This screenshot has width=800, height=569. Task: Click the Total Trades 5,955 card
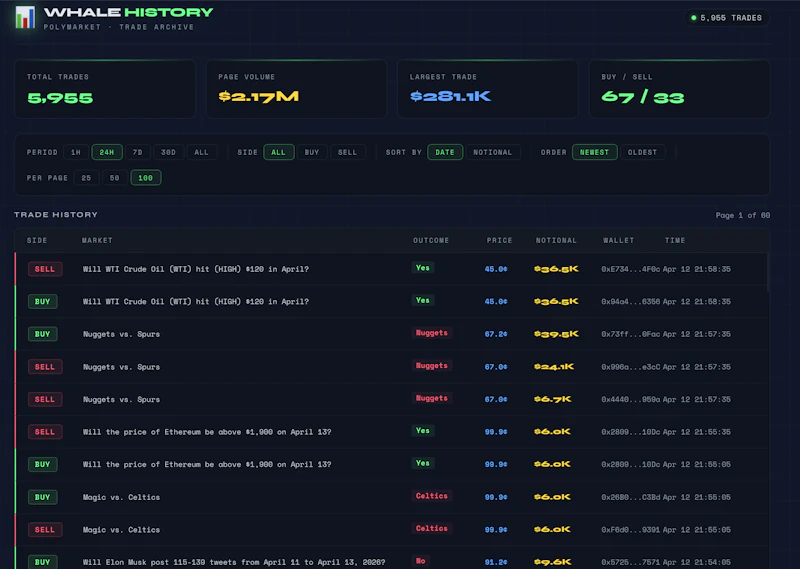click(105, 89)
